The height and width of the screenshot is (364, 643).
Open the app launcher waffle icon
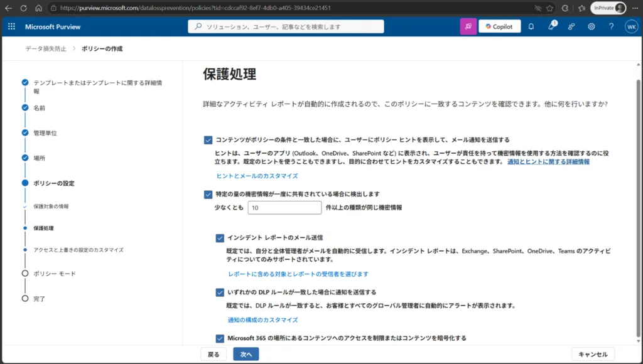(x=11, y=26)
